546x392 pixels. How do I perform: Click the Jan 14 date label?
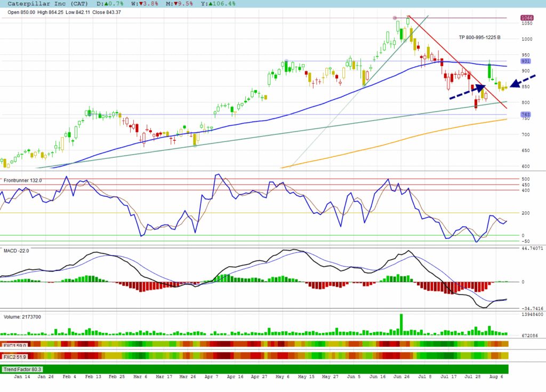(x=22, y=377)
